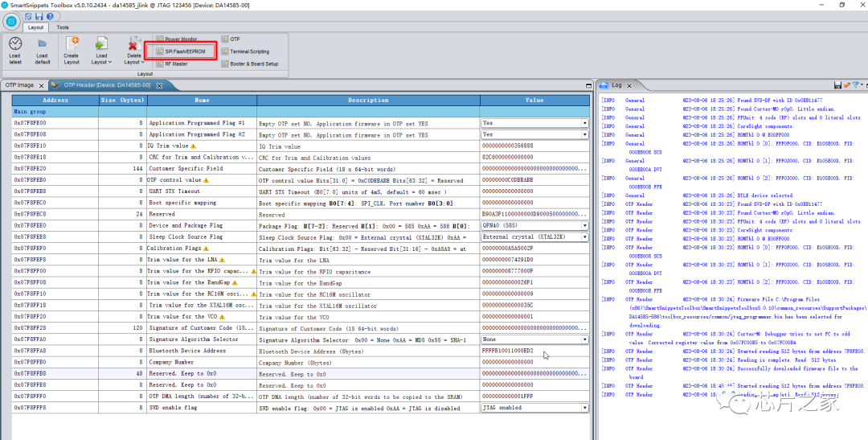The width and height of the screenshot is (868, 440).
Task: Click the UART STX Timeout name cell
Action: pos(202,191)
